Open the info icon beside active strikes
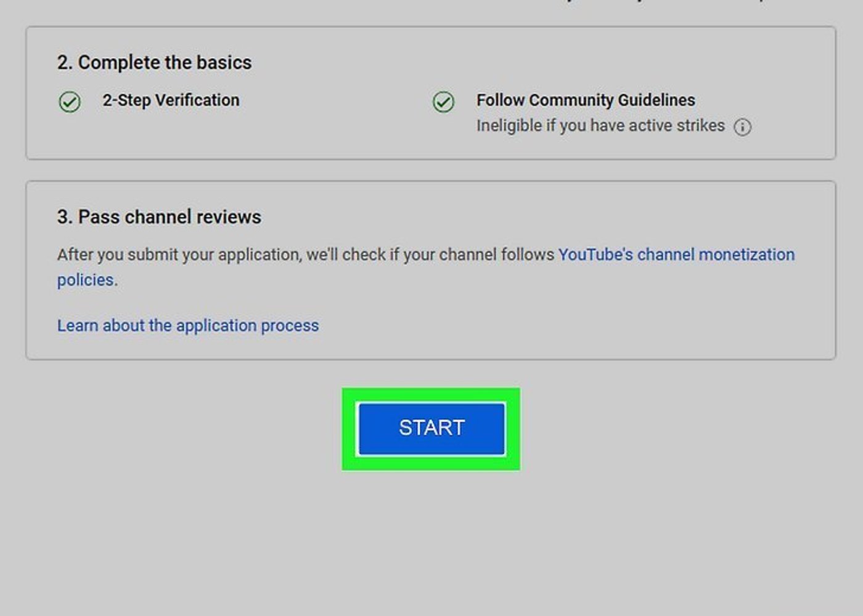This screenshot has width=863, height=616. [x=742, y=127]
